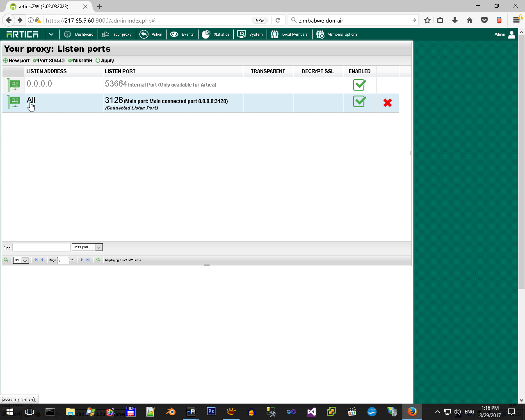The width and height of the screenshot is (525, 420).
Task: Open Blender from the taskbar
Action: (x=171, y=411)
